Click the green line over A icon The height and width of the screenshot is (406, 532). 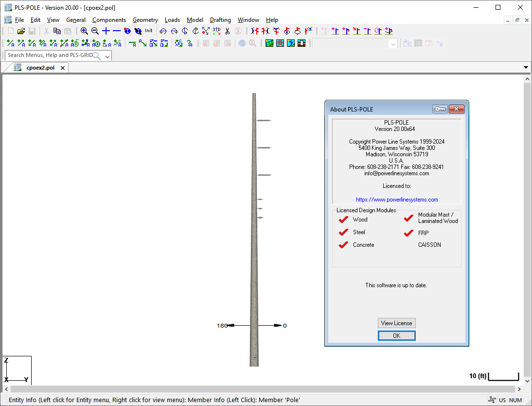click(x=132, y=43)
